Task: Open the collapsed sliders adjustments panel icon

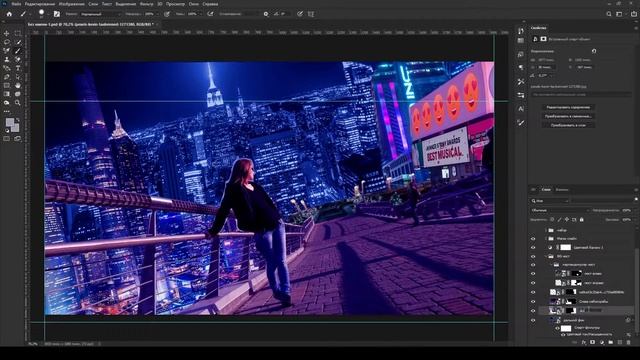Action: [521, 95]
